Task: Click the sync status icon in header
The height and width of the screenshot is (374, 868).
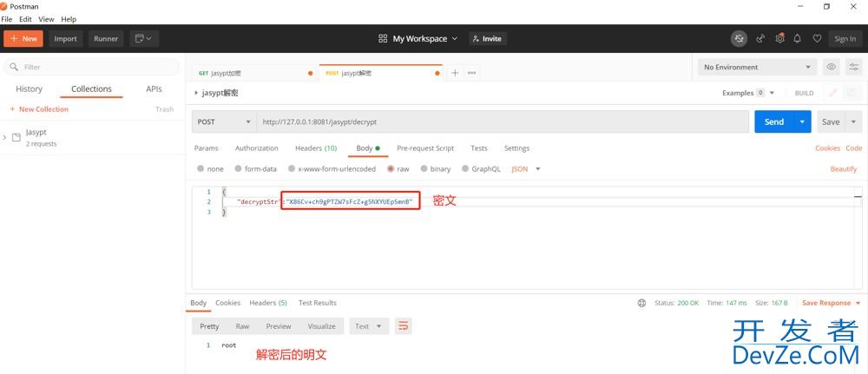Action: (739, 39)
